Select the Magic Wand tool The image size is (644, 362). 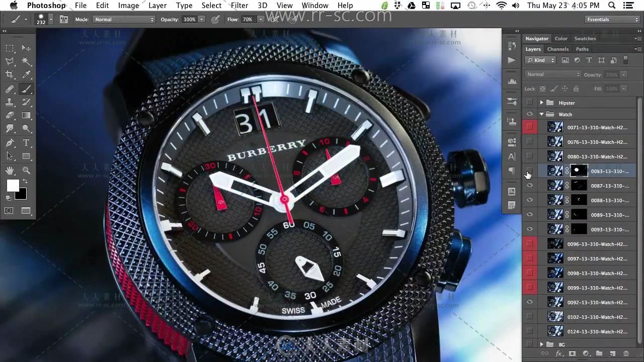tap(26, 62)
